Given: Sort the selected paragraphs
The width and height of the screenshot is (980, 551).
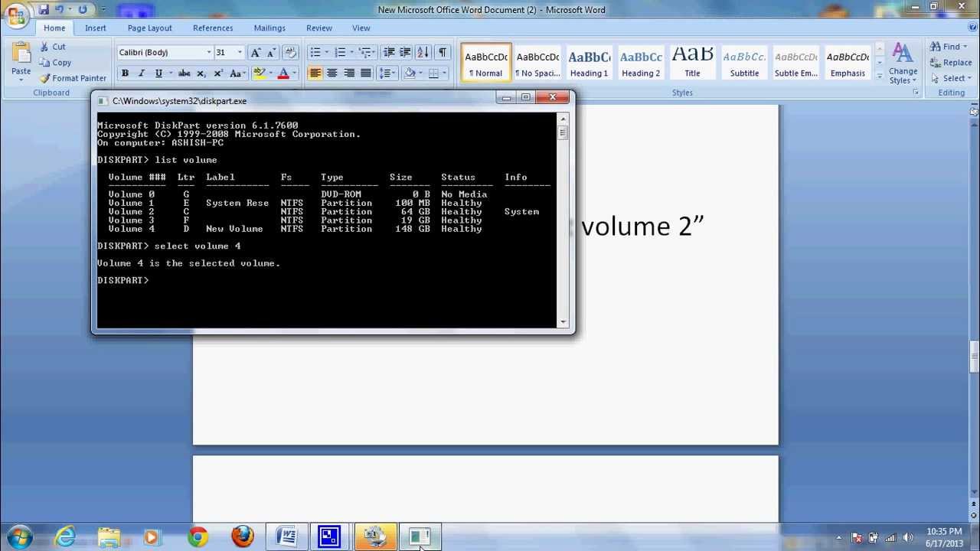Looking at the screenshot, I should pos(423,52).
